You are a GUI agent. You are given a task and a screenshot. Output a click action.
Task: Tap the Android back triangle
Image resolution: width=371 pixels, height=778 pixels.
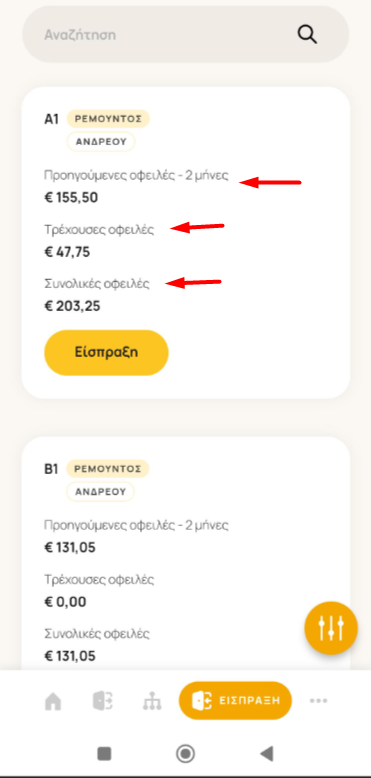click(267, 754)
